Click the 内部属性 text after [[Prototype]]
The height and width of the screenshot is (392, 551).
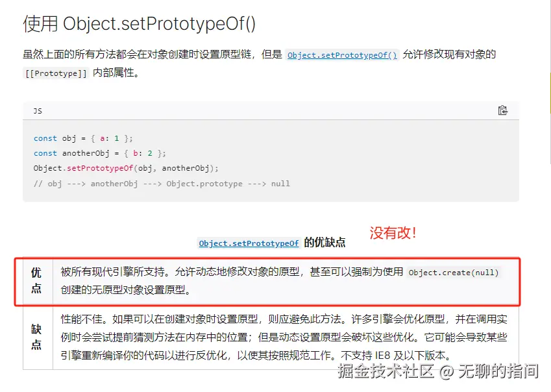coord(116,73)
